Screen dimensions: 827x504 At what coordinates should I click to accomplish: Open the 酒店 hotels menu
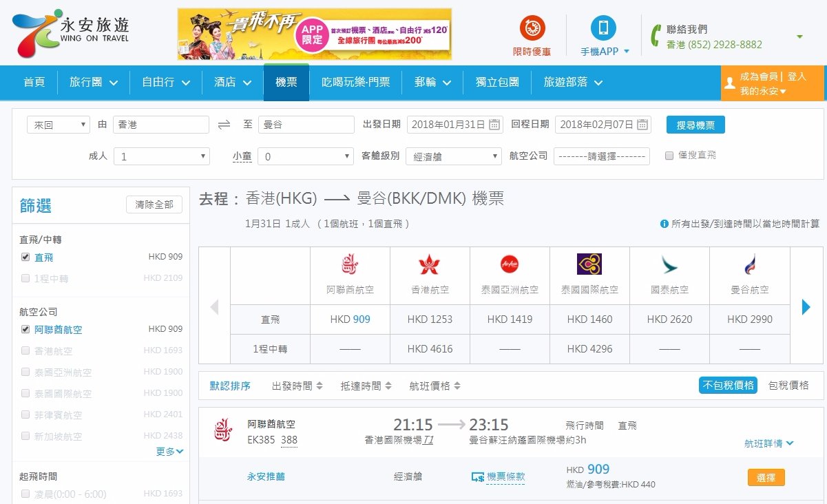233,83
